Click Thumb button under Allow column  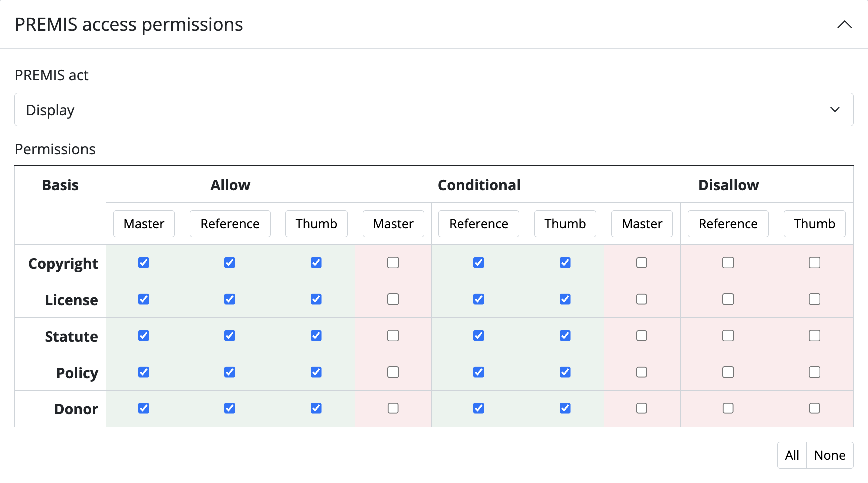[316, 224]
